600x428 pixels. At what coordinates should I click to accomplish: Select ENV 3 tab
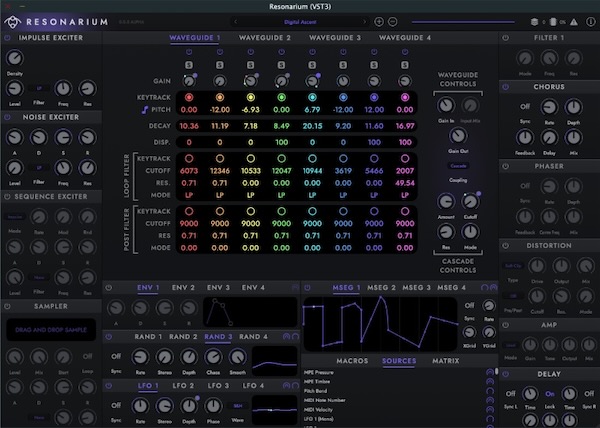pyautogui.click(x=218, y=287)
